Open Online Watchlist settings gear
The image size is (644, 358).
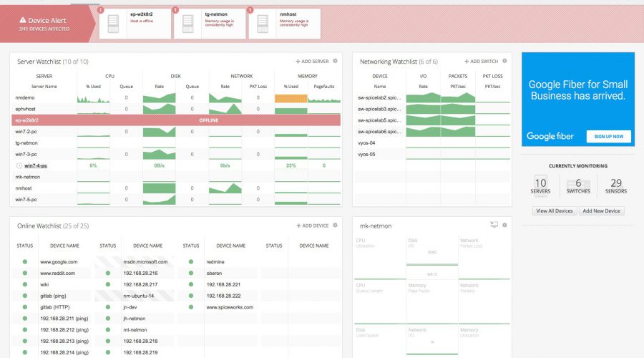pyautogui.click(x=335, y=226)
